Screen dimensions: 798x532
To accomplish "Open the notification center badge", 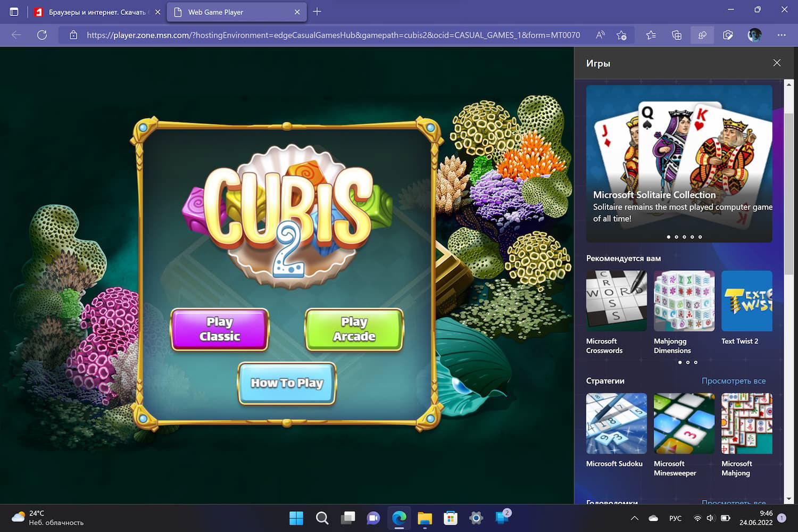I will 782,518.
